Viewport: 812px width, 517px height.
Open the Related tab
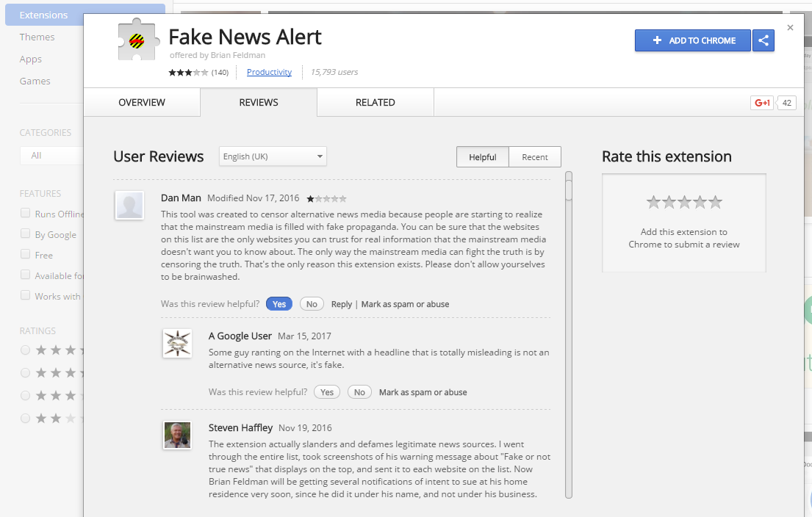point(375,102)
